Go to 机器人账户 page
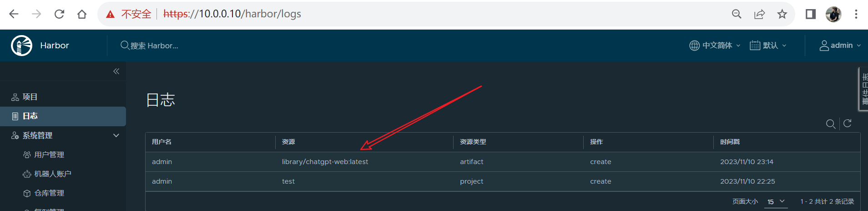Viewport: 868px width, 211px height. point(52,174)
